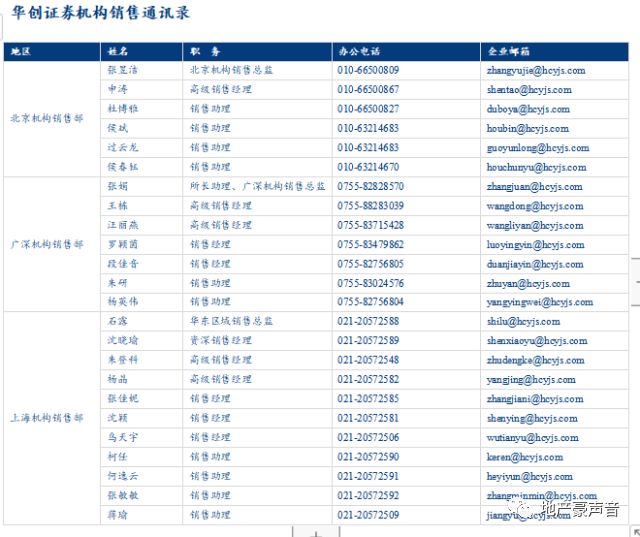Open email link shilu@hcyjs.com
This screenshot has width=640, height=537.
[x=523, y=322]
